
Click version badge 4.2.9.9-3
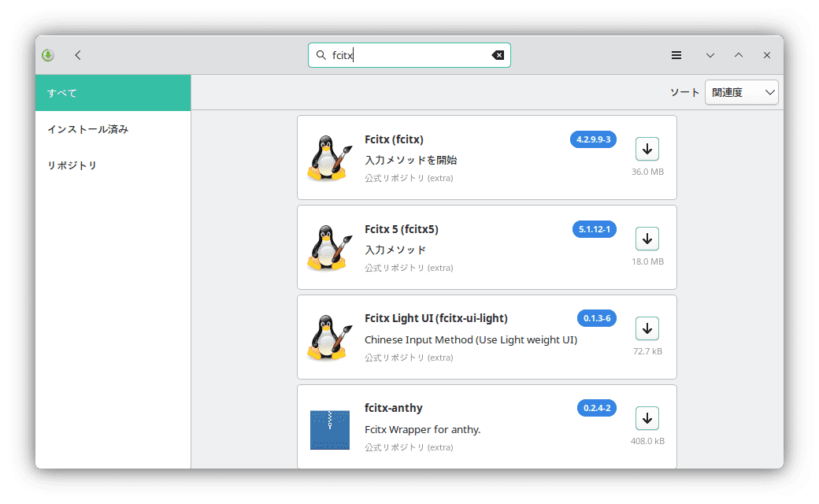[x=593, y=139]
